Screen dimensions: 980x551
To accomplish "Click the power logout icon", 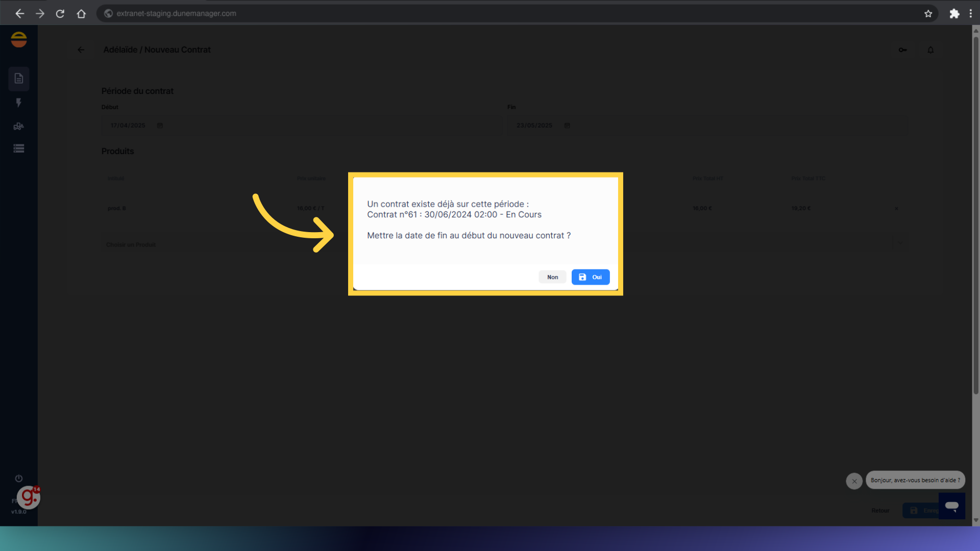I will (x=19, y=479).
